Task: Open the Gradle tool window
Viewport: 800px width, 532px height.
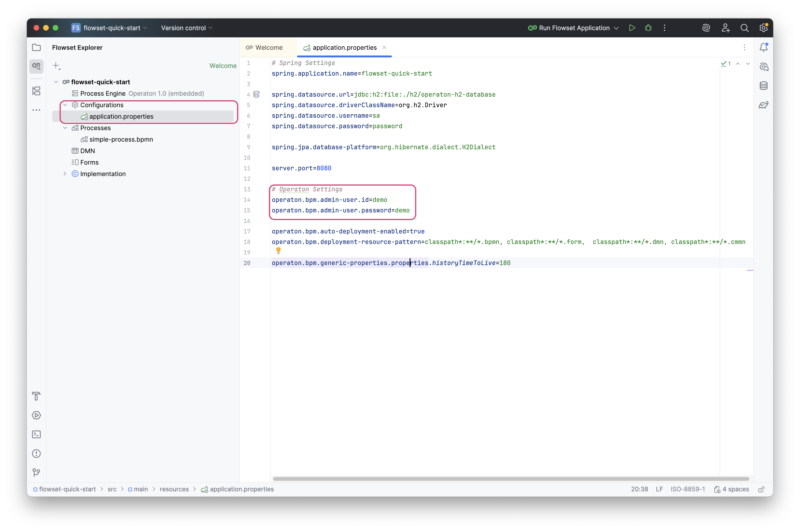Action: point(763,105)
